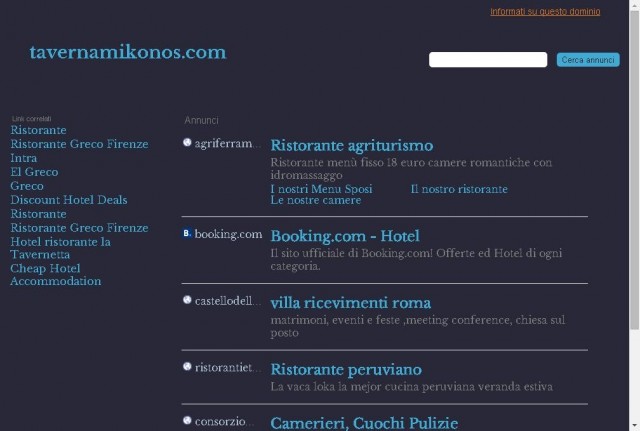Viewport: 640px width, 431px height.
Task: Click the vertical scrollbar thumb
Action: [634, 169]
